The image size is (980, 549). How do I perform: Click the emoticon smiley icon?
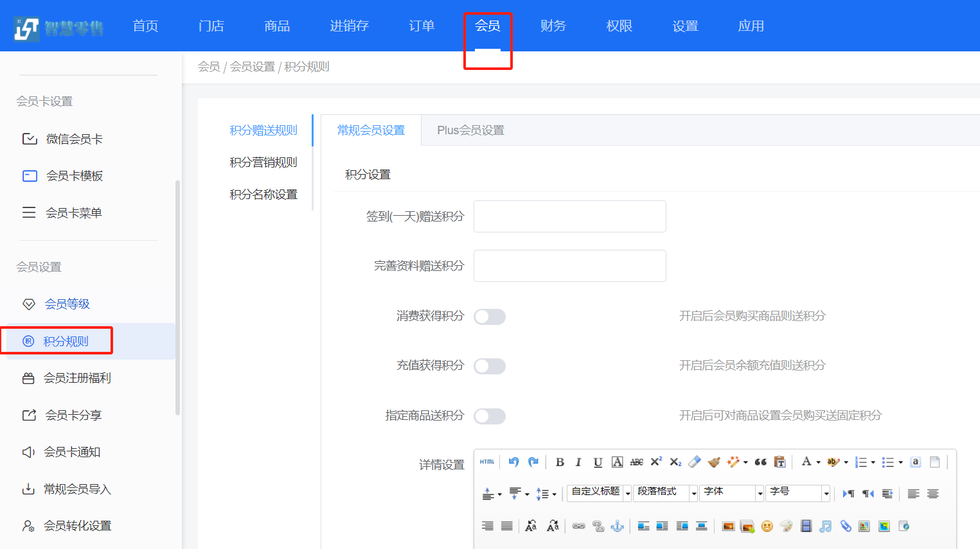[x=767, y=527]
